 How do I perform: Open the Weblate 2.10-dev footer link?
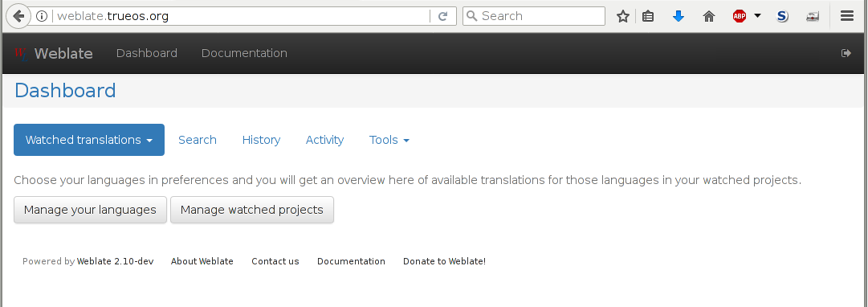pyautogui.click(x=115, y=261)
